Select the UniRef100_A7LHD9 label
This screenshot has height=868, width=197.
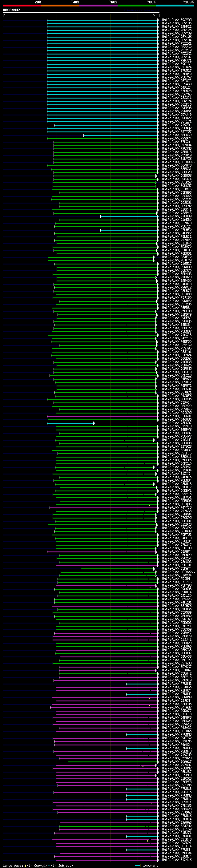177,216
